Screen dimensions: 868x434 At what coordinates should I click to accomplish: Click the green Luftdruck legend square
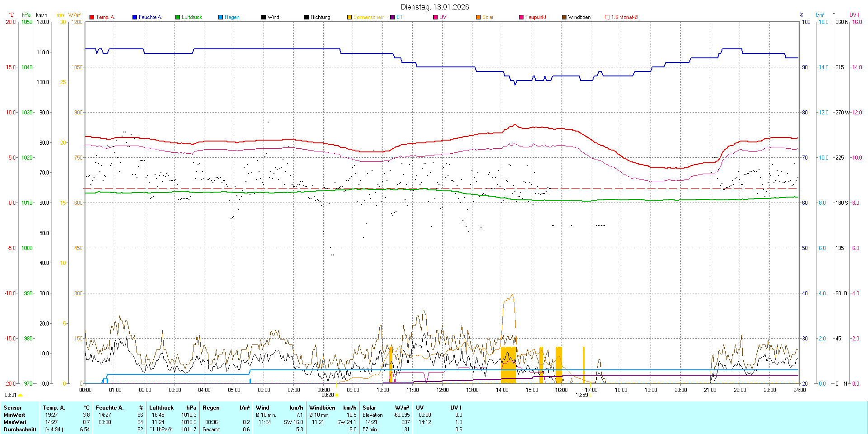(x=178, y=17)
